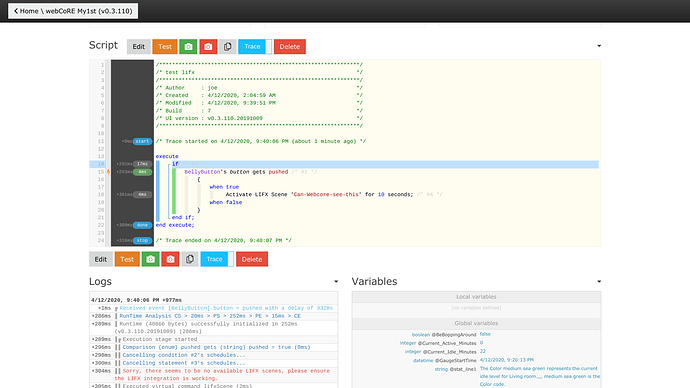Collapse the Variables section with its arrow
690x388 pixels.
(599, 282)
